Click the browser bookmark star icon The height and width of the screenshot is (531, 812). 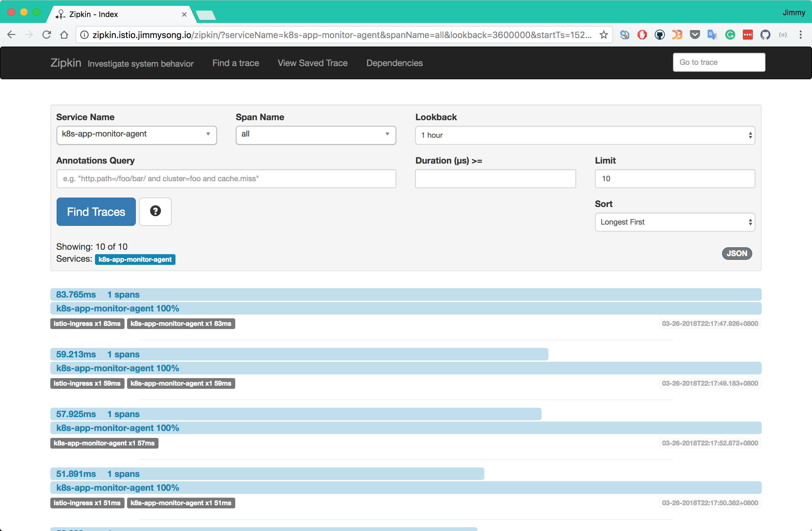(x=603, y=34)
